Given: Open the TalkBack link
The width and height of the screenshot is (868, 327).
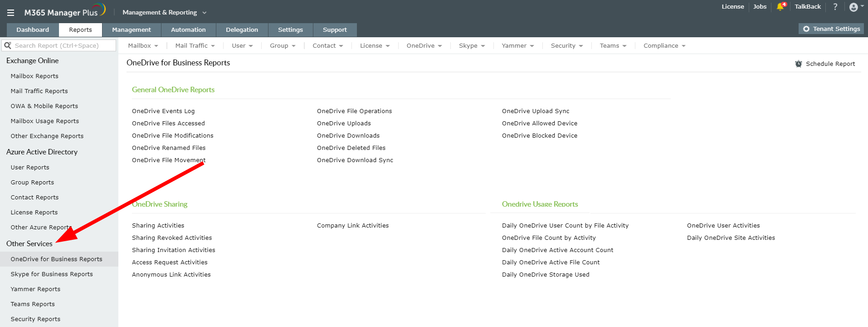Looking at the screenshot, I should tap(808, 7).
